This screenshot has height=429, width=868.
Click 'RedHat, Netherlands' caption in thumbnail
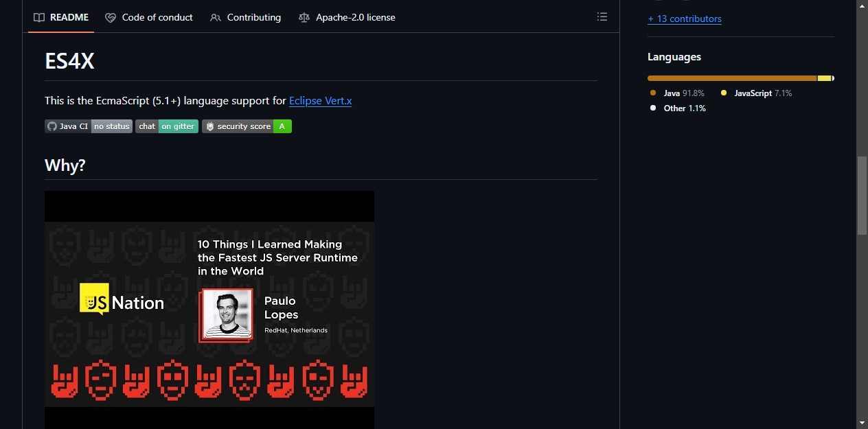point(296,330)
